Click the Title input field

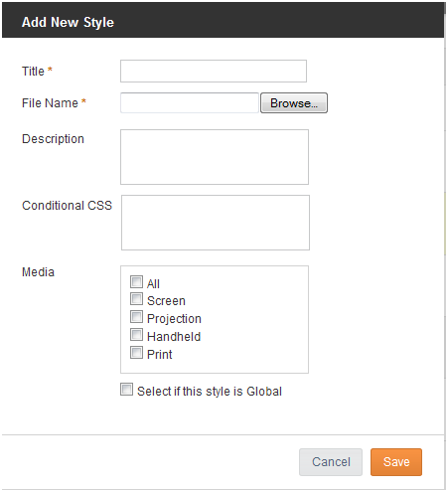[x=214, y=71]
